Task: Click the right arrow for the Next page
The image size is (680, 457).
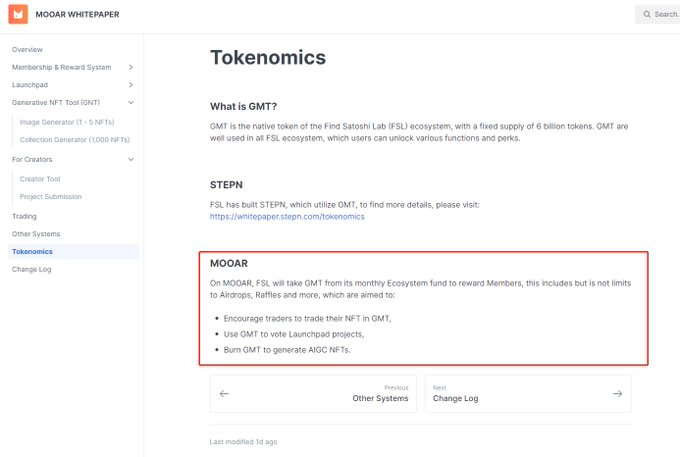Action: click(x=618, y=393)
